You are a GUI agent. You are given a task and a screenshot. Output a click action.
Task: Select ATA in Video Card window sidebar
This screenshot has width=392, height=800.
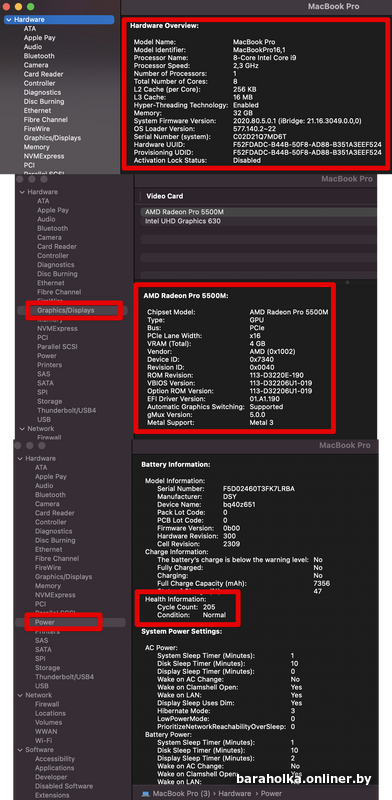43,201
